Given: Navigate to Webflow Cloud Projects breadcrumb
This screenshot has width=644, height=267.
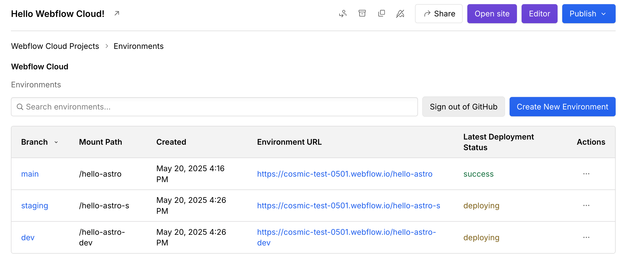Looking at the screenshot, I should [55, 46].
